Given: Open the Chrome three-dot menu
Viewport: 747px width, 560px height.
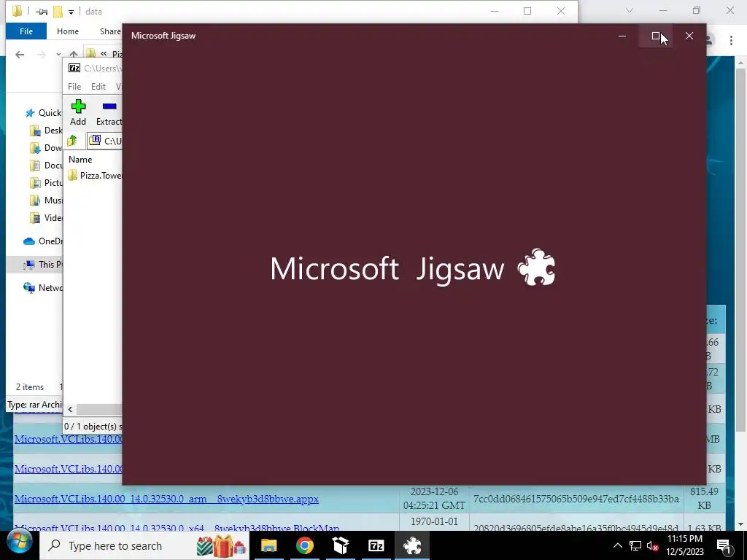Looking at the screenshot, I should pos(731,41).
